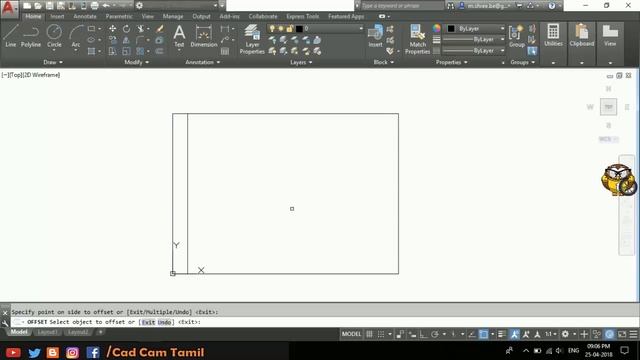640x360 pixels.
Task: Toggle layer lock padlock icon
Action: 289,29
